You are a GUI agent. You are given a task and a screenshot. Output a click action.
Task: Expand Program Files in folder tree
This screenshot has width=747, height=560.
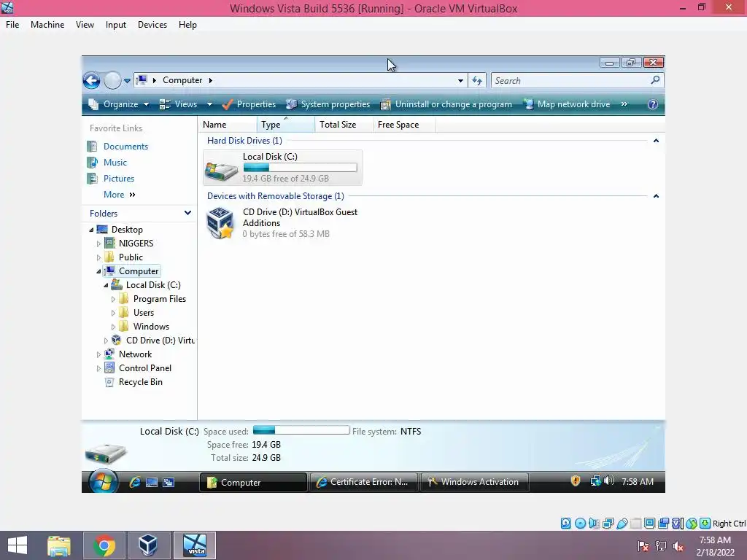(x=113, y=299)
